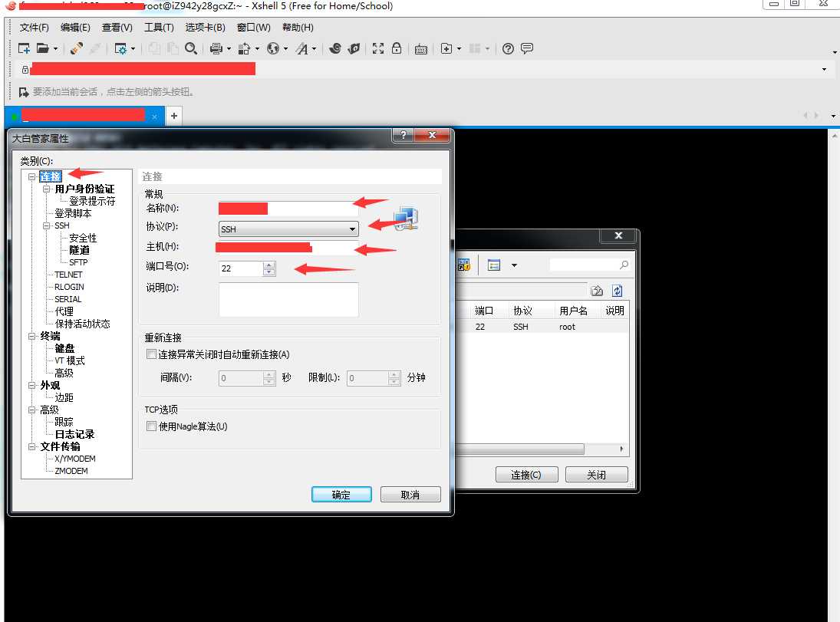840x622 pixels.
Task: Open the 帮助(H) menu
Action: tap(298, 28)
